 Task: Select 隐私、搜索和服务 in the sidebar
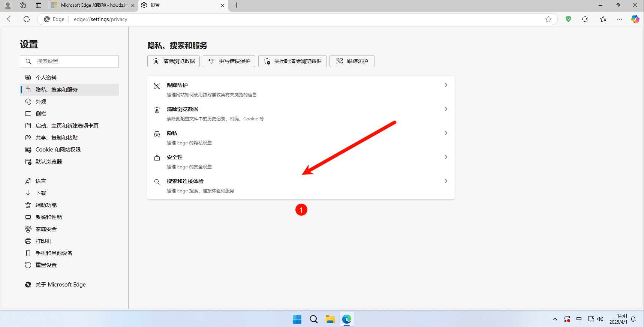pyautogui.click(x=69, y=90)
